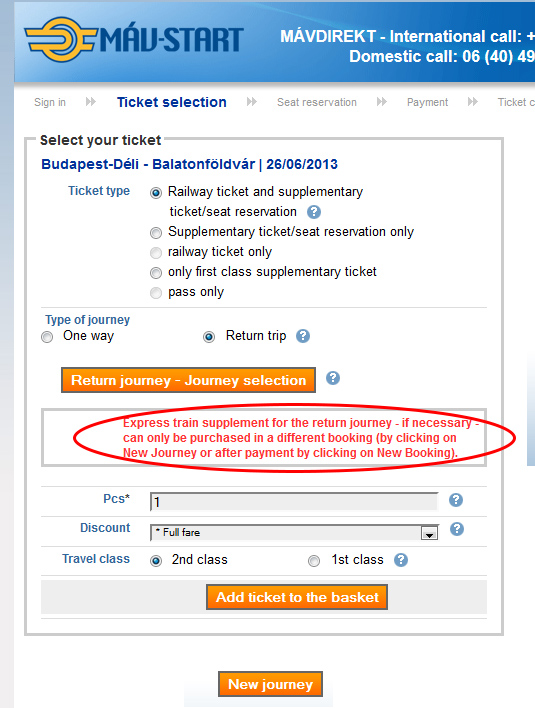Image resolution: width=535 pixels, height=708 pixels.
Task: Open Seat reservation step
Action: [317, 102]
